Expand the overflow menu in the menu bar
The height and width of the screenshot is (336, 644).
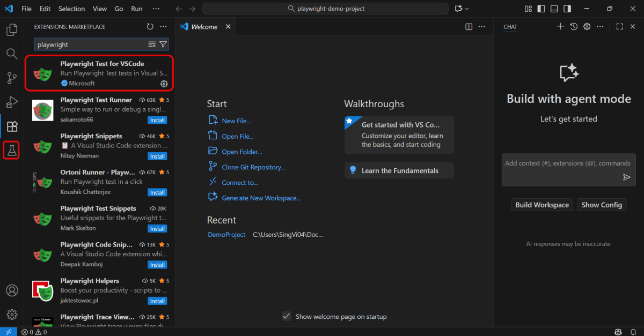coord(156,9)
